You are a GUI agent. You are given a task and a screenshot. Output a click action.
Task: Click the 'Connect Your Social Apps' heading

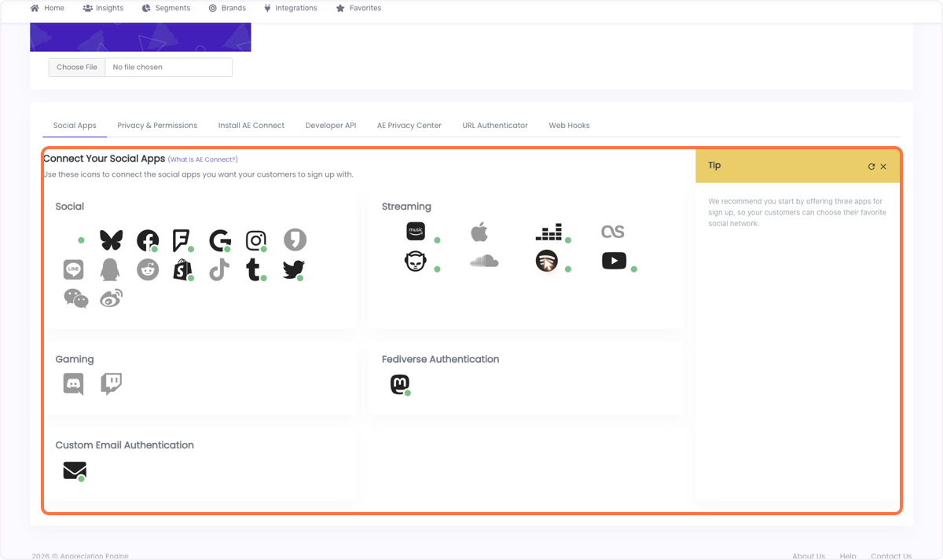(x=105, y=159)
